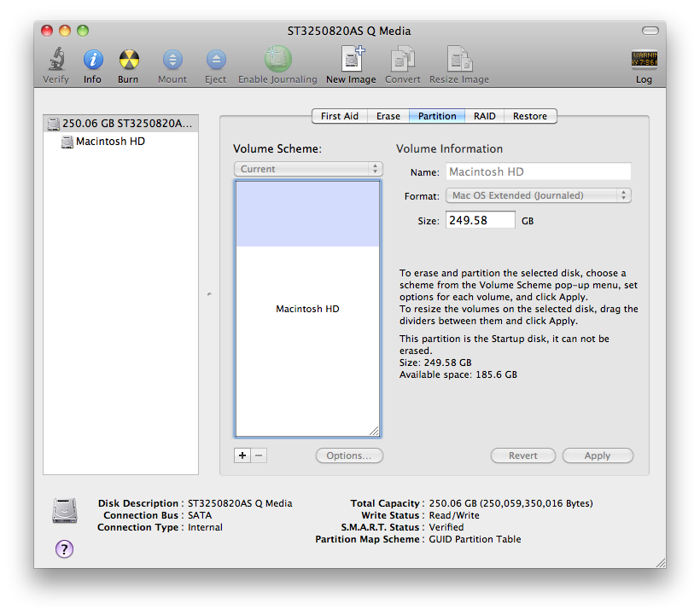Click the Revert button

tap(523, 455)
